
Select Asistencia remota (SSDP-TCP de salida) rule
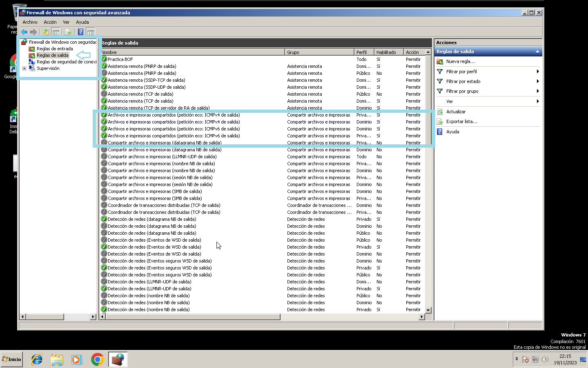147,80
